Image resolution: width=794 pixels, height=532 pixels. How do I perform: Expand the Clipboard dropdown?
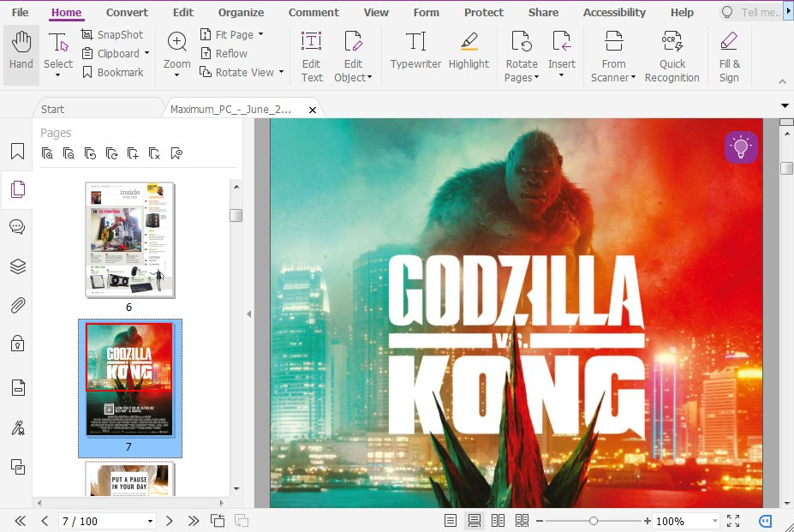(146, 53)
